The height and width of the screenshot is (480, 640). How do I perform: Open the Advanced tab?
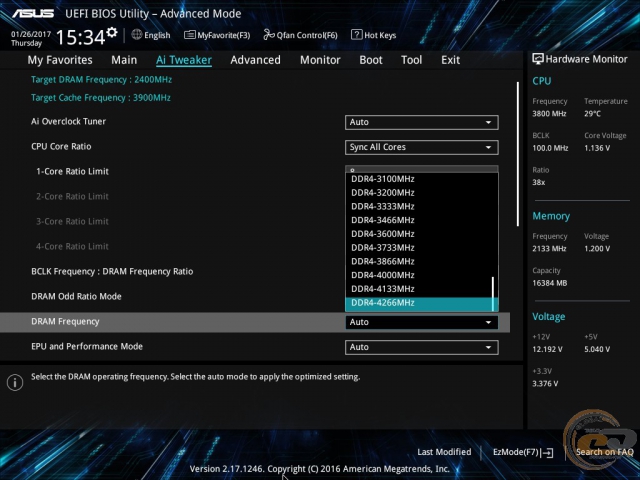coord(256,60)
